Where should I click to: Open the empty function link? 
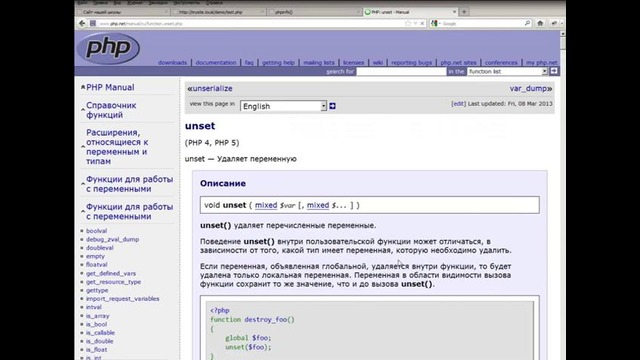click(x=95, y=256)
